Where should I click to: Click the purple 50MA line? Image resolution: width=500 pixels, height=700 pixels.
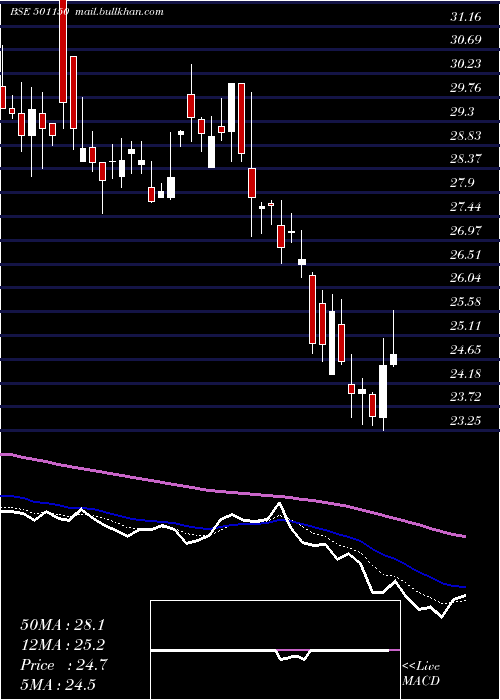click(232, 492)
